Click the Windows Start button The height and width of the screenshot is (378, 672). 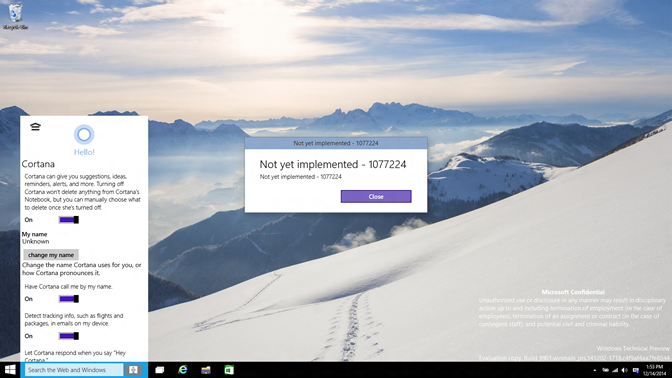click(10, 370)
